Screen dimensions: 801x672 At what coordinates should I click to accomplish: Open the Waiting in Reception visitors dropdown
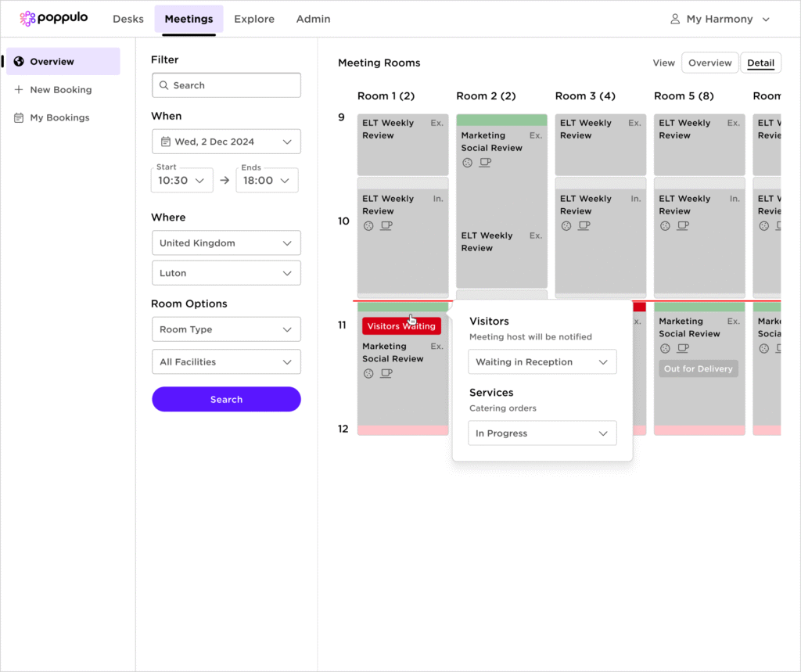[542, 362]
